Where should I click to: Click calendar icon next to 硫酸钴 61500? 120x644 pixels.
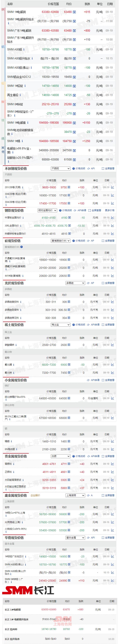pyautogui.click(x=74, y=160)
